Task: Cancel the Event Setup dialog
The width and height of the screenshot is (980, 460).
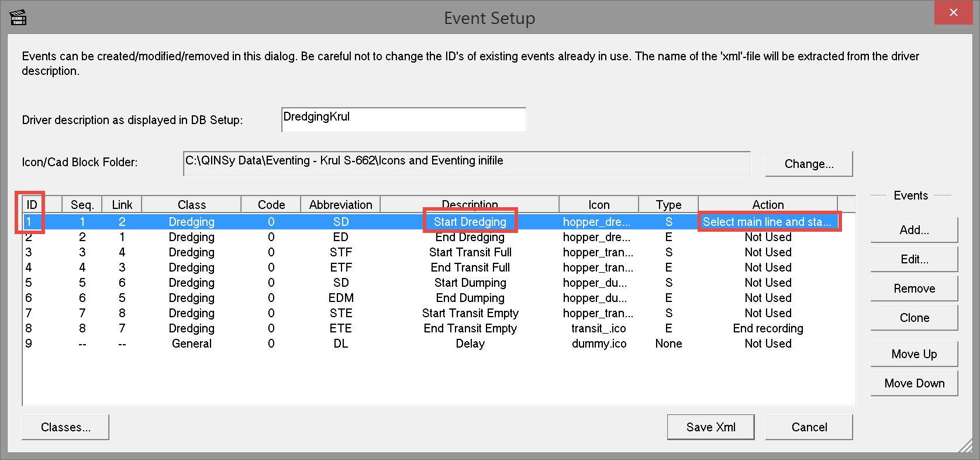Action: pyautogui.click(x=809, y=427)
